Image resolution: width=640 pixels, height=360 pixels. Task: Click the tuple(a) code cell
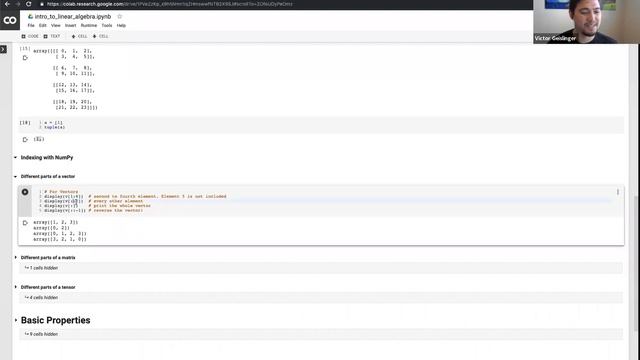pyautogui.click(x=321, y=125)
